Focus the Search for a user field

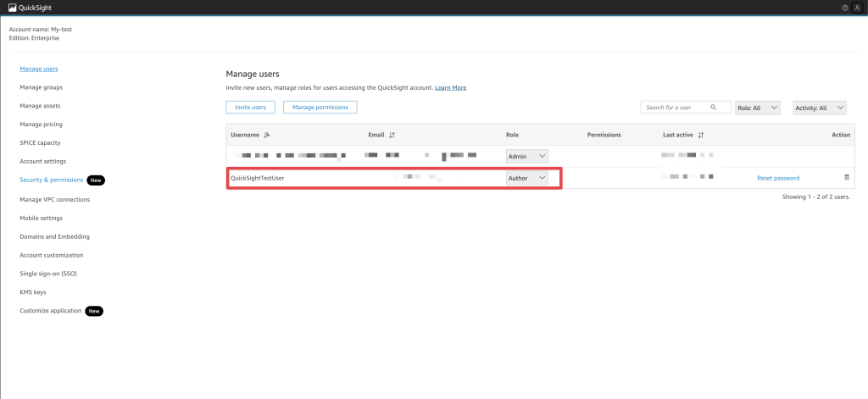(x=686, y=108)
